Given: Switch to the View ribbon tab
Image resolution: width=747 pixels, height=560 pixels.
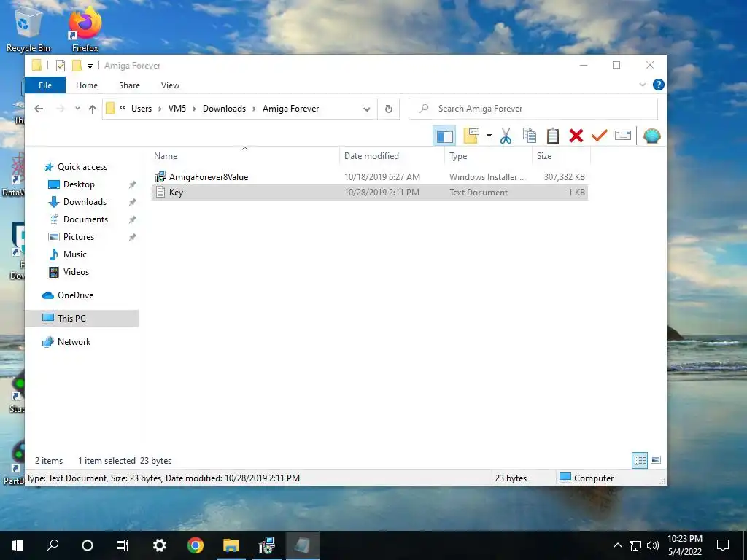Looking at the screenshot, I should (x=170, y=85).
